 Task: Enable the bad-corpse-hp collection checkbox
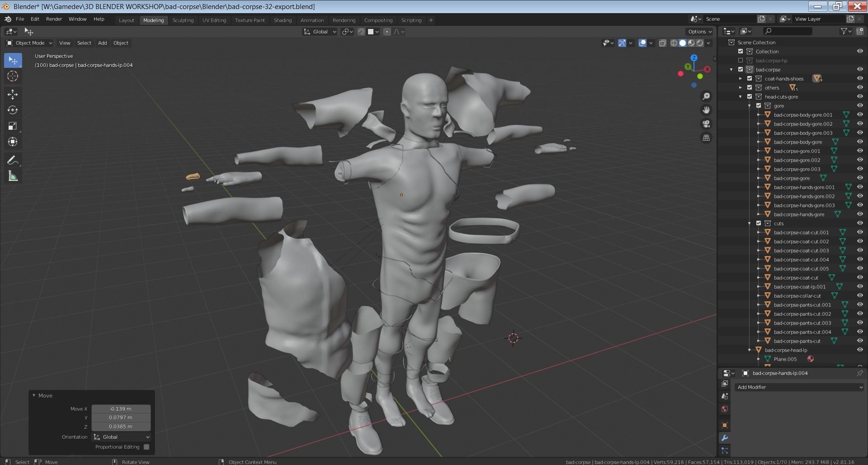[741, 61]
